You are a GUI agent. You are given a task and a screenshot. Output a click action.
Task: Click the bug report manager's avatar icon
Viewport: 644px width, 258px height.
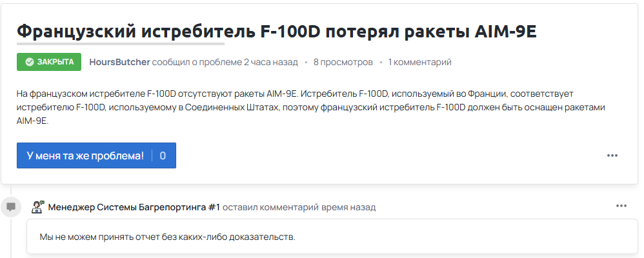(x=37, y=207)
